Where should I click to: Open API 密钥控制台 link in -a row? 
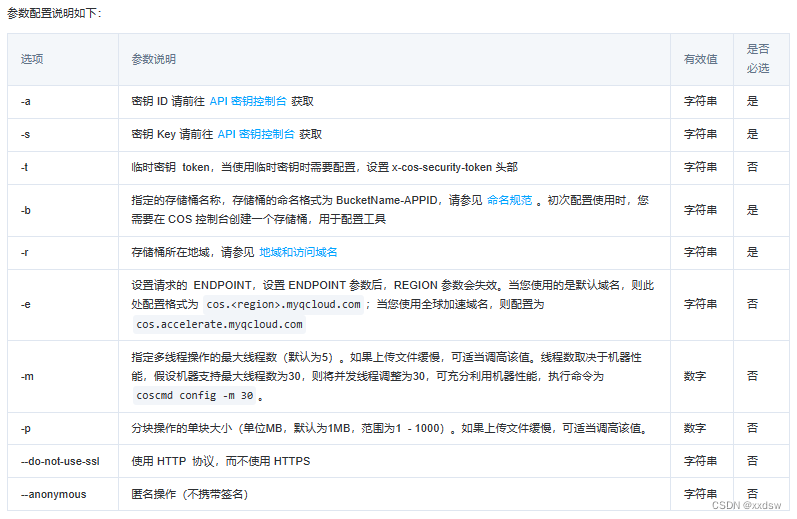pyautogui.click(x=248, y=101)
